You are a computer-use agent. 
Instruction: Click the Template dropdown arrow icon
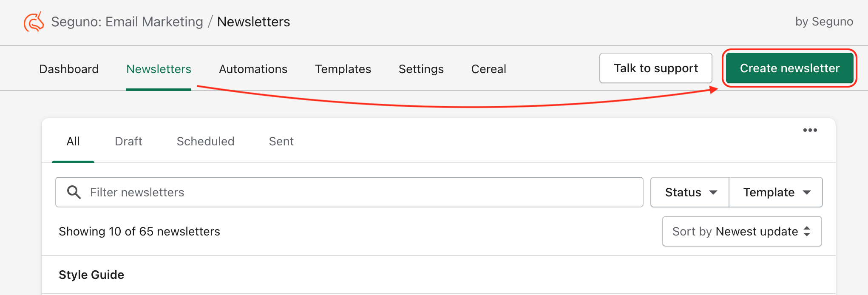pos(807,193)
